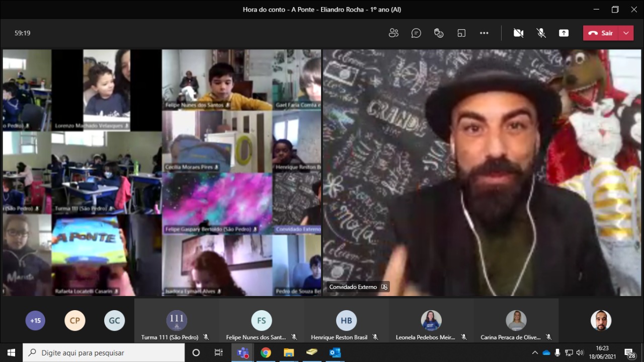Open More actions ellipsis menu
The height and width of the screenshot is (362, 644).
point(484,33)
